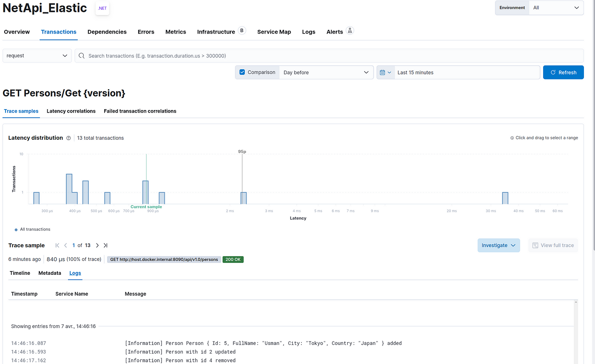Click the 200 OK status badge
Image resolution: width=595 pixels, height=364 pixels.
[233, 260]
